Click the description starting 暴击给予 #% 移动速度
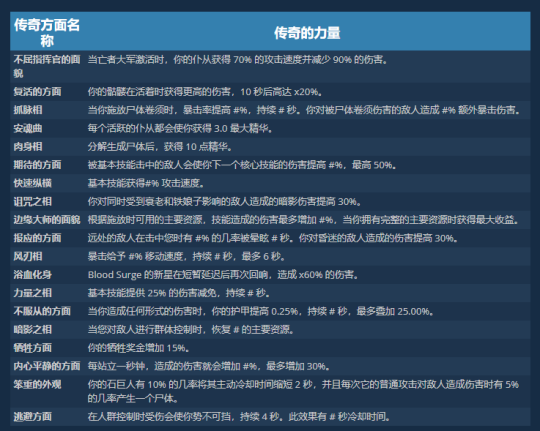 [x=187, y=256]
